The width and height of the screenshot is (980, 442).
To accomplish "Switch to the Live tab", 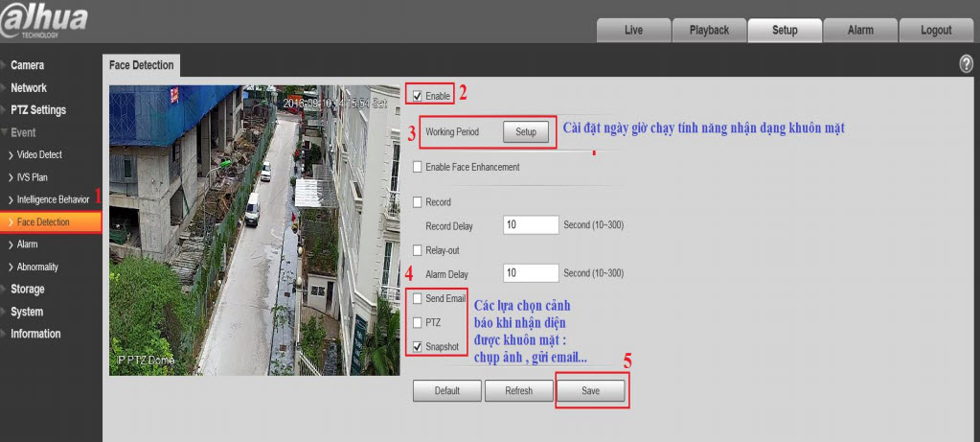I will click(x=634, y=30).
